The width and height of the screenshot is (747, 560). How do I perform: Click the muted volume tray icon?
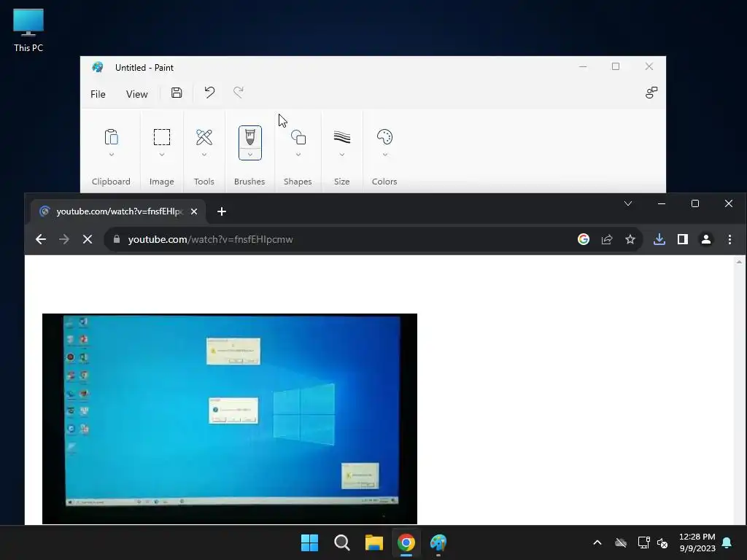coord(662,542)
